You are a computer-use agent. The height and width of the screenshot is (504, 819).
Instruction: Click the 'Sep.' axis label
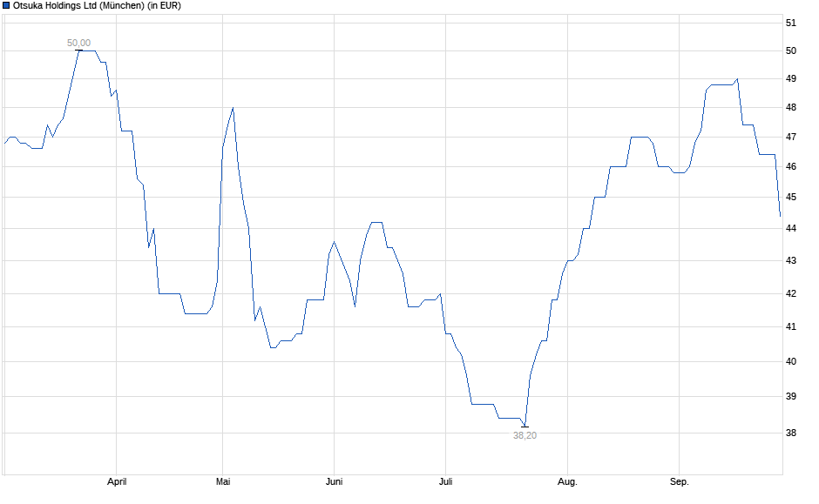tap(680, 481)
